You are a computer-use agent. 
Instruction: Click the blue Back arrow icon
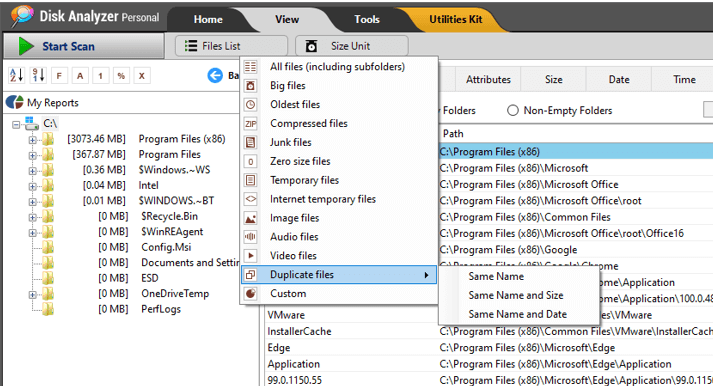point(215,75)
